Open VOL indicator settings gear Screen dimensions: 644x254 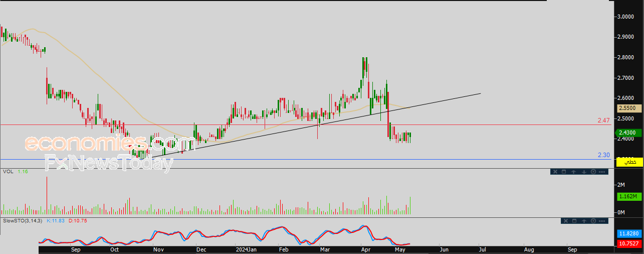[593, 172]
